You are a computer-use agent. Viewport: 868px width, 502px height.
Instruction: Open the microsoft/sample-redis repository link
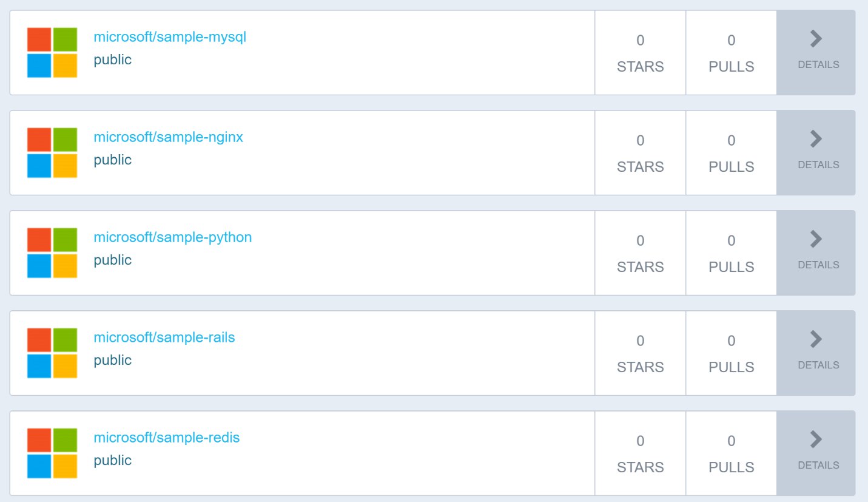click(x=166, y=438)
